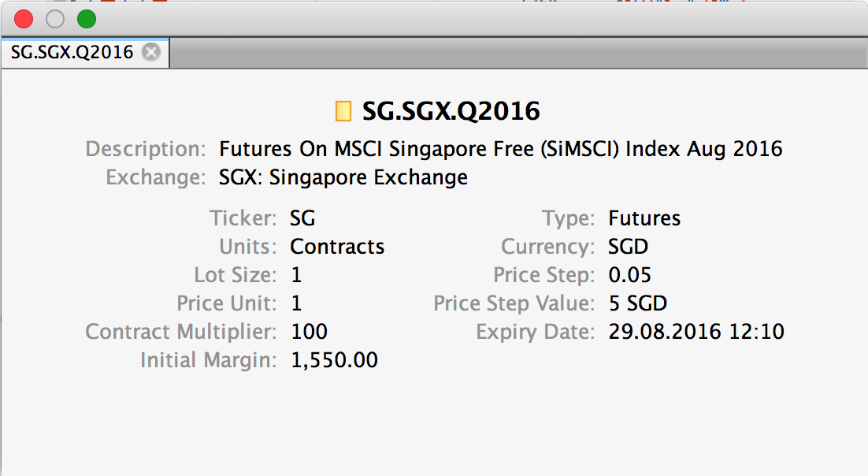Click the Type value Futures
Viewport: 868px width, 476px height.
(x=644, y=218)
